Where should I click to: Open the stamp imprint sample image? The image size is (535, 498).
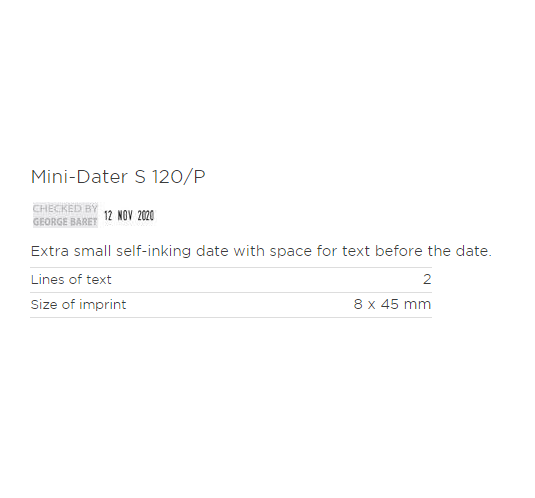pyautogui.click(x=94, y=215)
